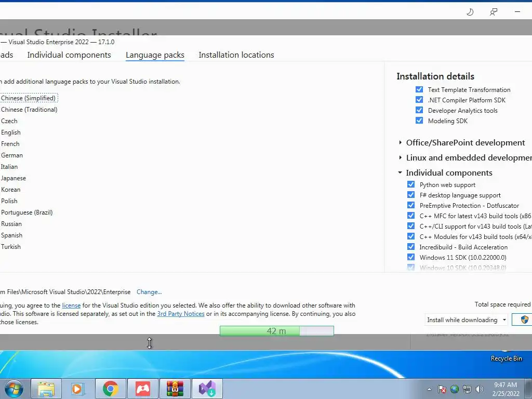
Task: Select the Polish language pack
Action: (x=9, y=201)
